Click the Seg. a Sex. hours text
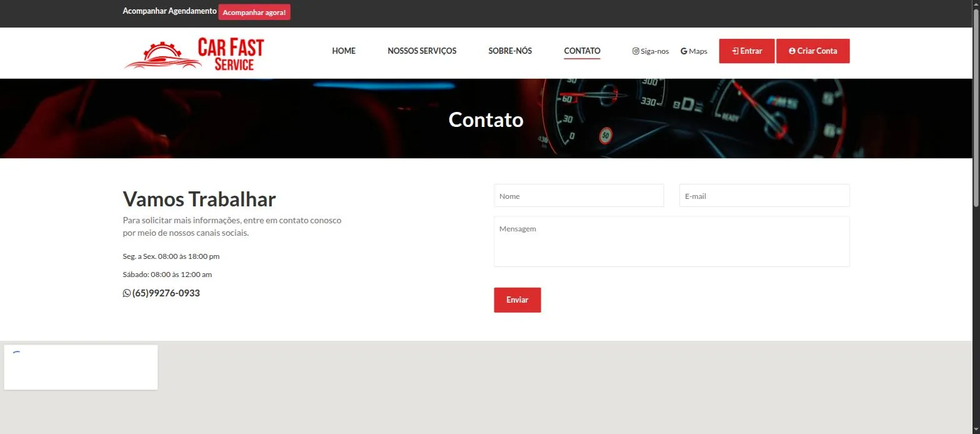This screenshot has width=980, height=434. (171, 256)
